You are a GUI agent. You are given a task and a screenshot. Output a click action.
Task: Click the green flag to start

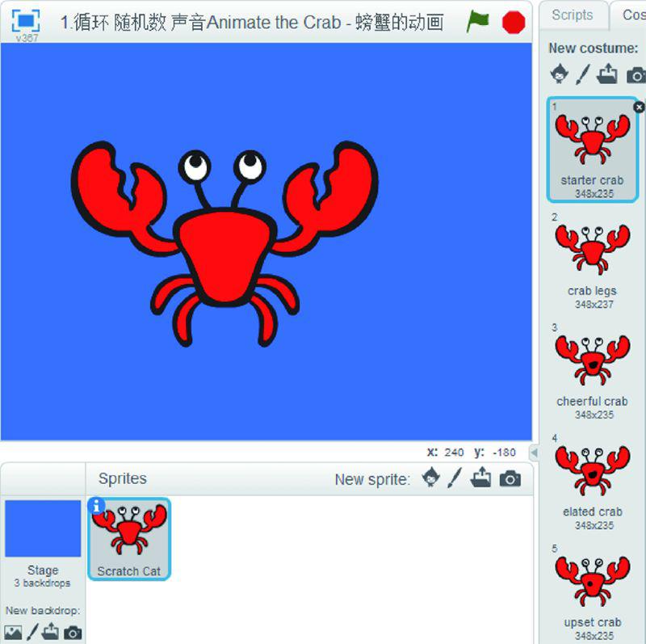tap(477, 22)
